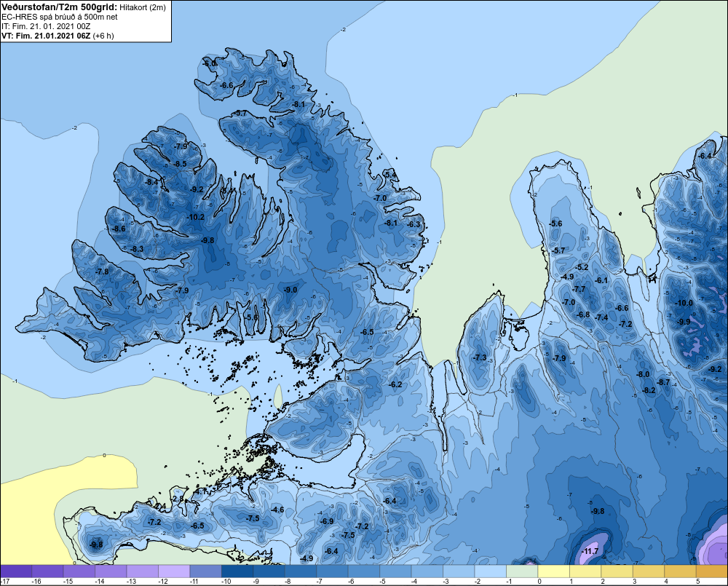The height and width of the screenshot is (586, 728).
Task: Click the -2.8 temperature label
Action: click(x=178, y=499)
